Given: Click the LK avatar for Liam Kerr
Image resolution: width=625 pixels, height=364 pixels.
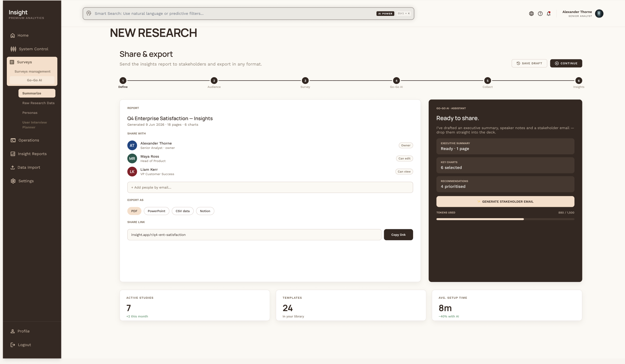Looking at the screenshot, I should [x=132, y=172].
